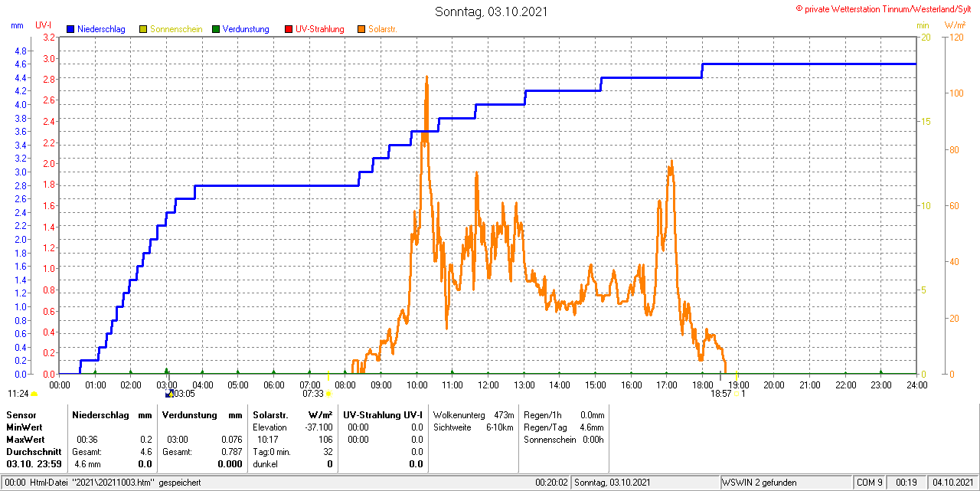980x491 pixels.
Task: Click the 06:00 time axis marker
Action: 273,385
